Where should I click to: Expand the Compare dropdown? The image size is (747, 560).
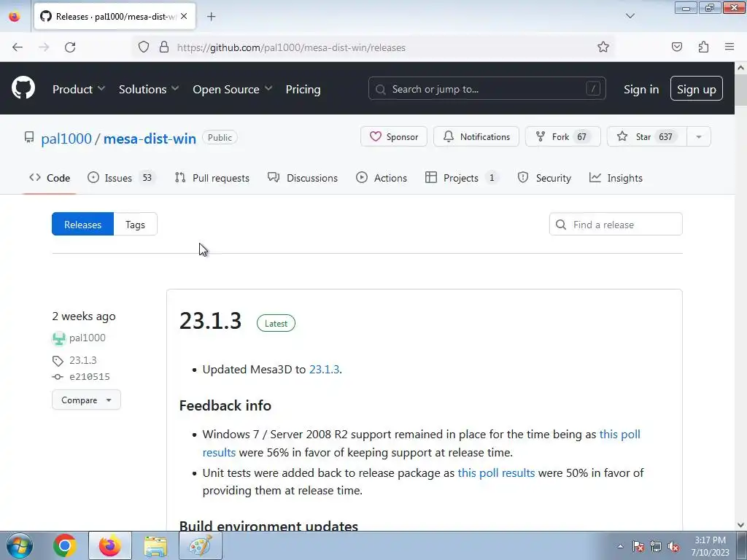point(86,400)
